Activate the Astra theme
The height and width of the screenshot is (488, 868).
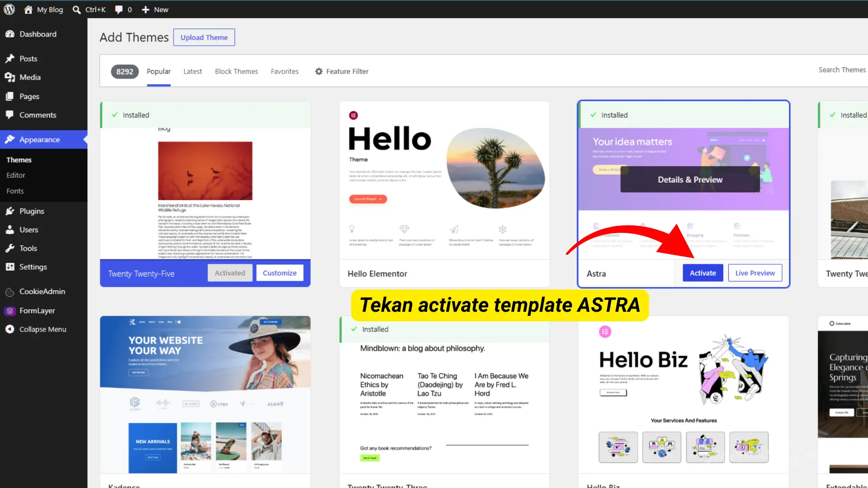pos(703,273)
